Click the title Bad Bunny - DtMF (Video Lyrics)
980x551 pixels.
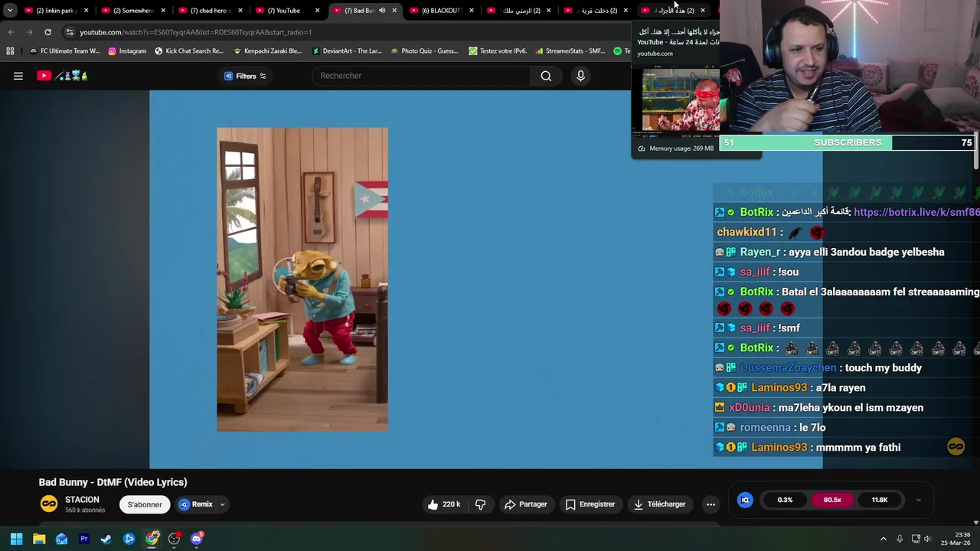(x=113, y=482)
